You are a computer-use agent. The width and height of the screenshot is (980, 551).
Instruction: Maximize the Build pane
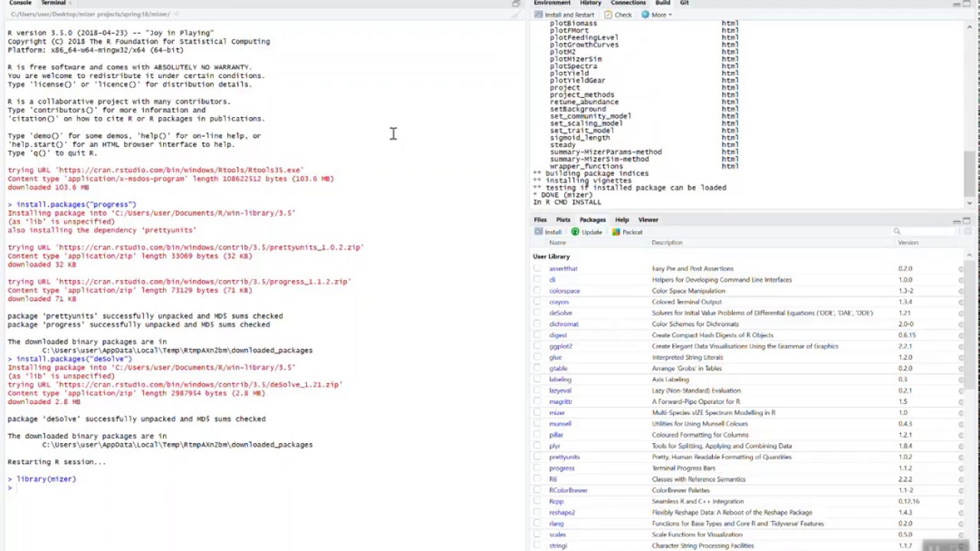(x=967, y=4)
